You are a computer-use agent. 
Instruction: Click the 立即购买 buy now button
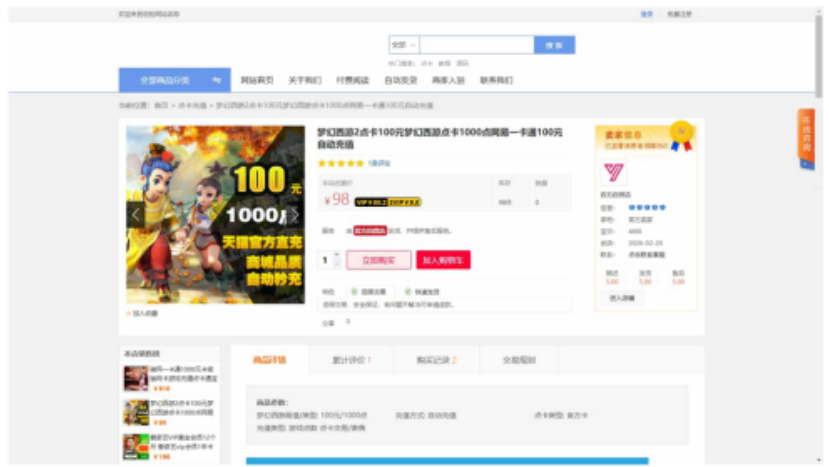point(378,260)
